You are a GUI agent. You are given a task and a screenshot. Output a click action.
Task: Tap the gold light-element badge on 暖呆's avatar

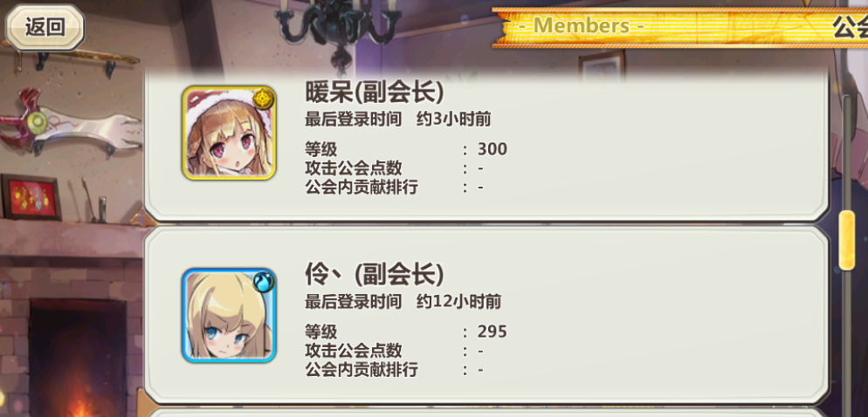pyautogui.click(x=264, y=99)
